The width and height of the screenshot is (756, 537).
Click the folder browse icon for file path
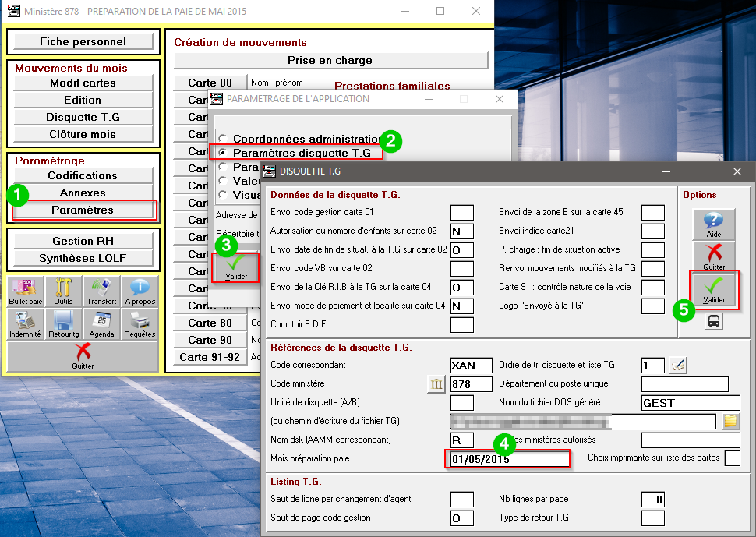pyautogui.click(x=730, y=422)
